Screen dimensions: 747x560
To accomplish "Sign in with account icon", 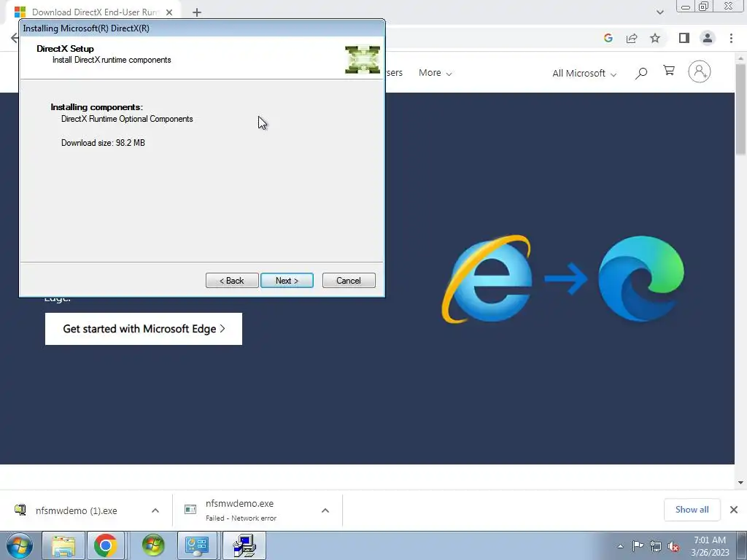I will coord(700,72).
